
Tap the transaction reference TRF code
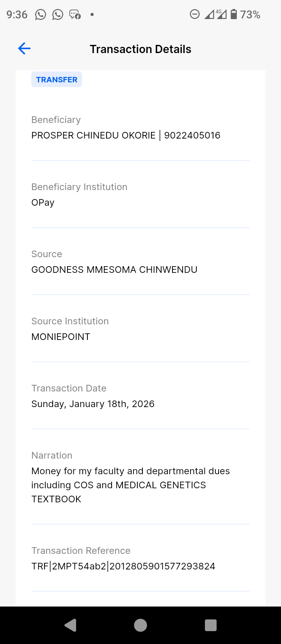tap(123, 566)
